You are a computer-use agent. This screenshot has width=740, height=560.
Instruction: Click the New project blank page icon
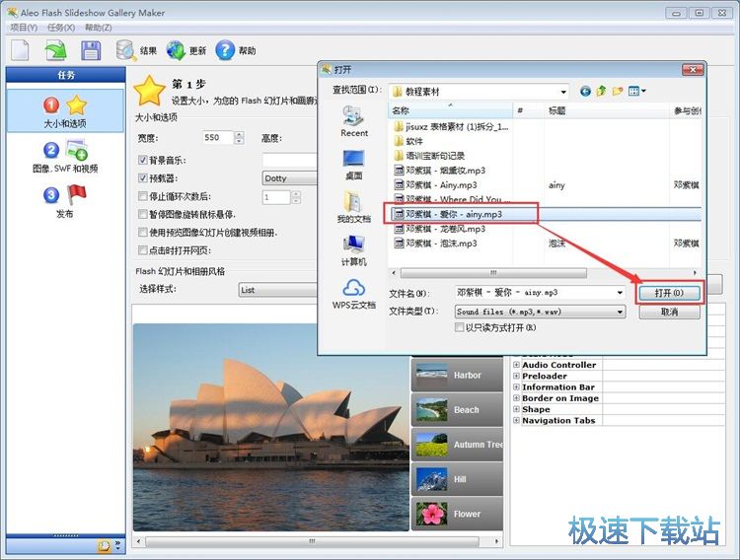[x=20, y=50]
